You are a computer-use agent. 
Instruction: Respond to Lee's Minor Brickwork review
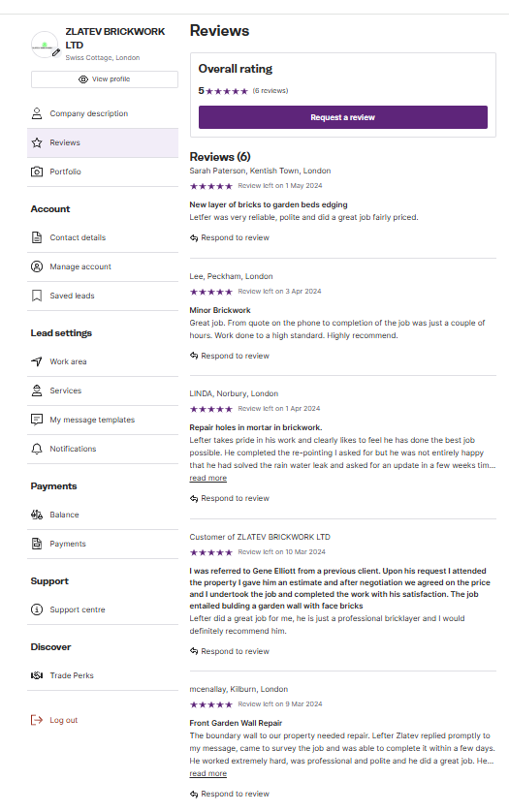point(230,356)
